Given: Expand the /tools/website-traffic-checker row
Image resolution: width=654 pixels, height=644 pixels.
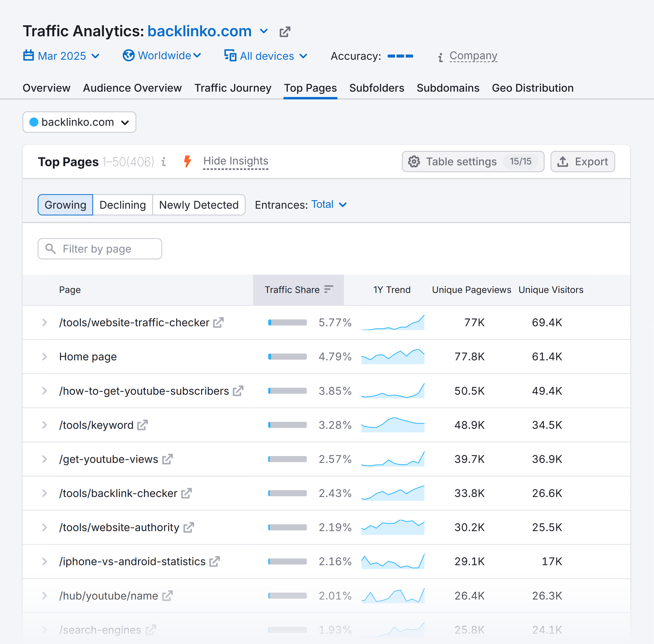Looking at the screenshot, I should [44, 322].
